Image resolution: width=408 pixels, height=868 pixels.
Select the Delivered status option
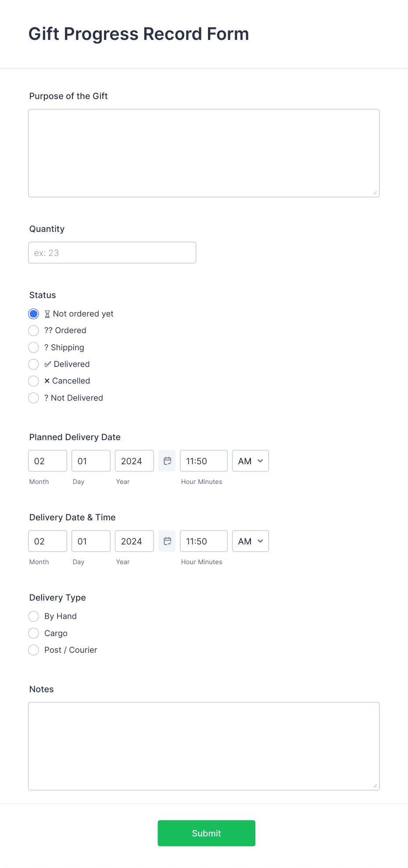click(33, 364)
